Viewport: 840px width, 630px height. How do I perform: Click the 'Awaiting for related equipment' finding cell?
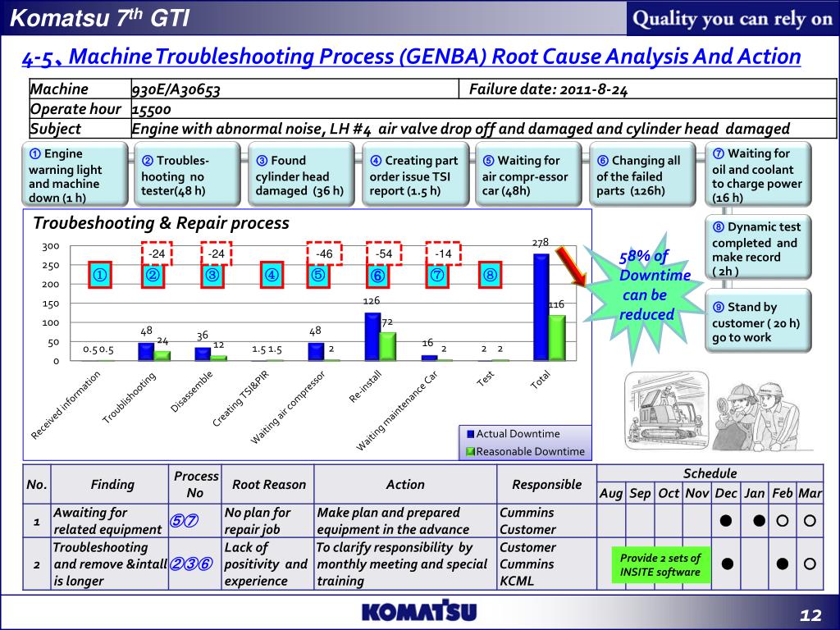[x=110, y=521]
